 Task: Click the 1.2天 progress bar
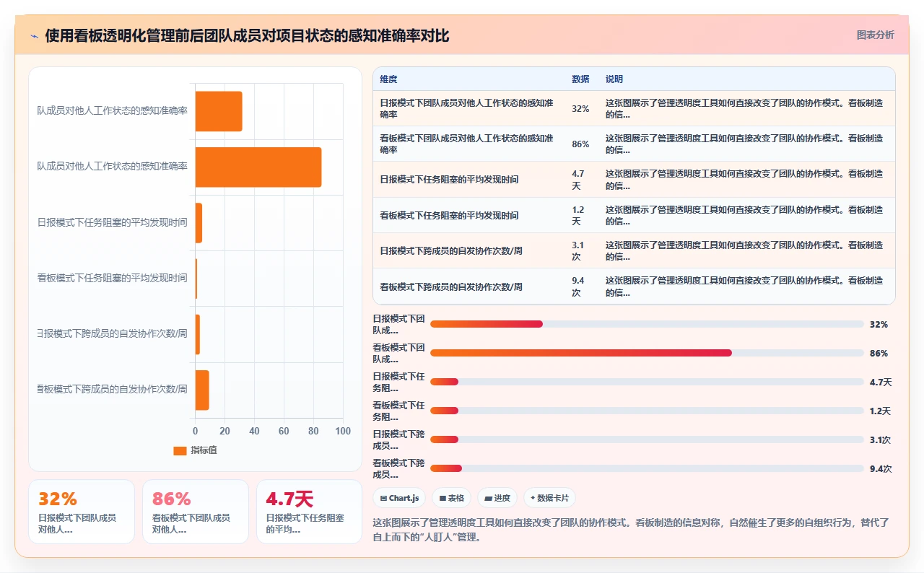pos(647,411)
